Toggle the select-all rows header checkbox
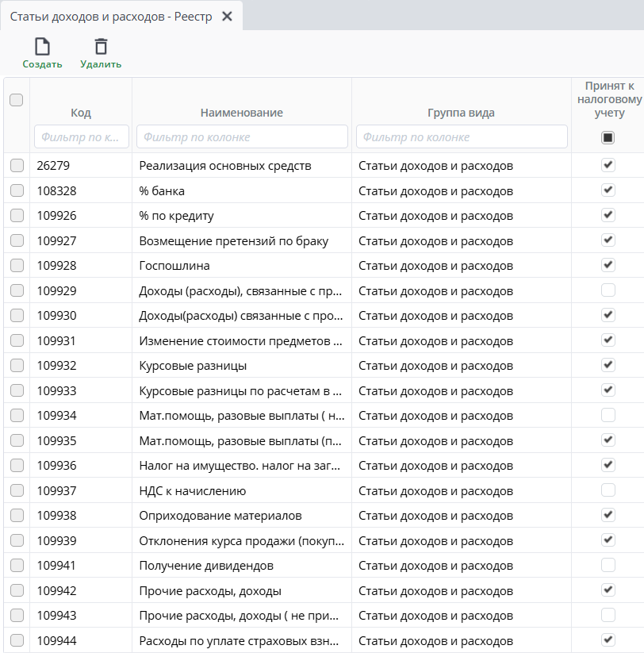This screenshot has height=653, width=644. 16,100
